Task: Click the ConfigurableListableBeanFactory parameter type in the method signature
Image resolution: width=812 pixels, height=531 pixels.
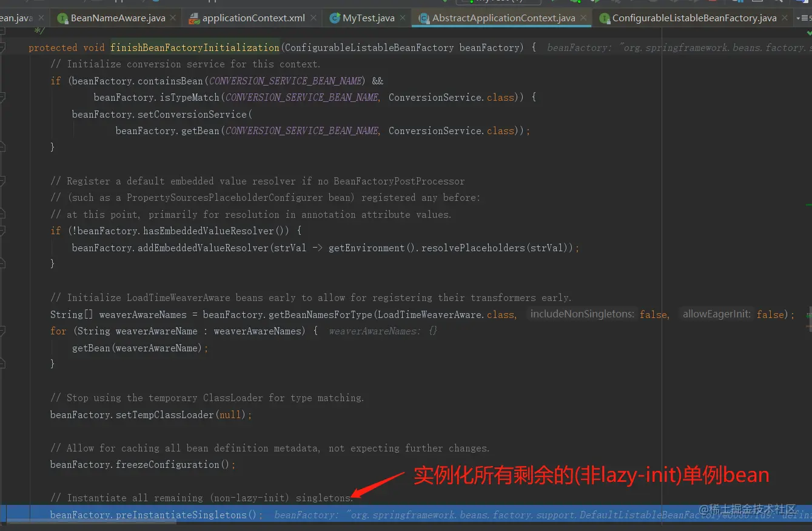Action: [x=369, y=47]
